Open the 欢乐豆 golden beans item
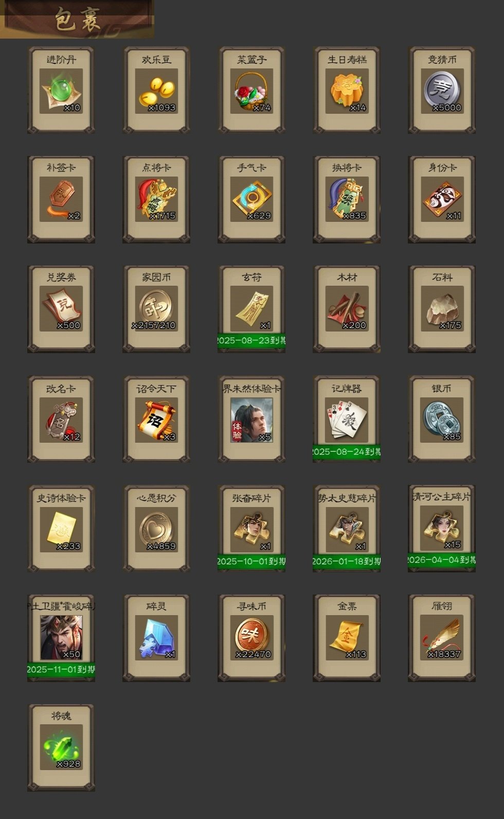 (x=156, y=91)
